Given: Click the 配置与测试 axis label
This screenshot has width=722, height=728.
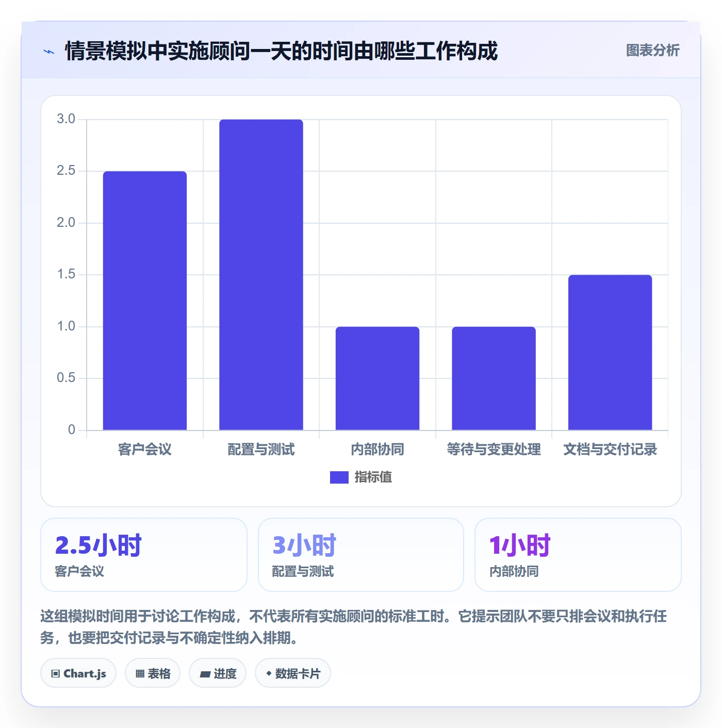Looking at the screenshot, I should pos(261,450).
